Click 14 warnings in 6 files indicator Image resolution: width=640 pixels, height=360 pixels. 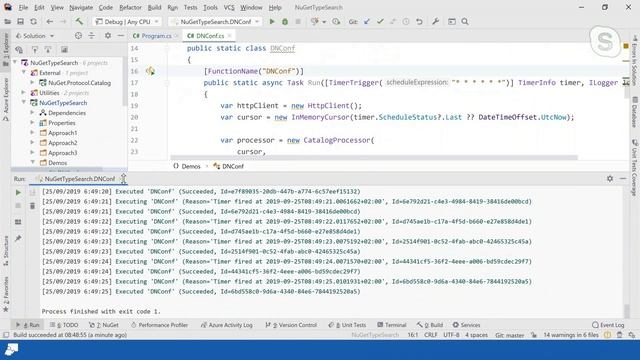point(571,335)
